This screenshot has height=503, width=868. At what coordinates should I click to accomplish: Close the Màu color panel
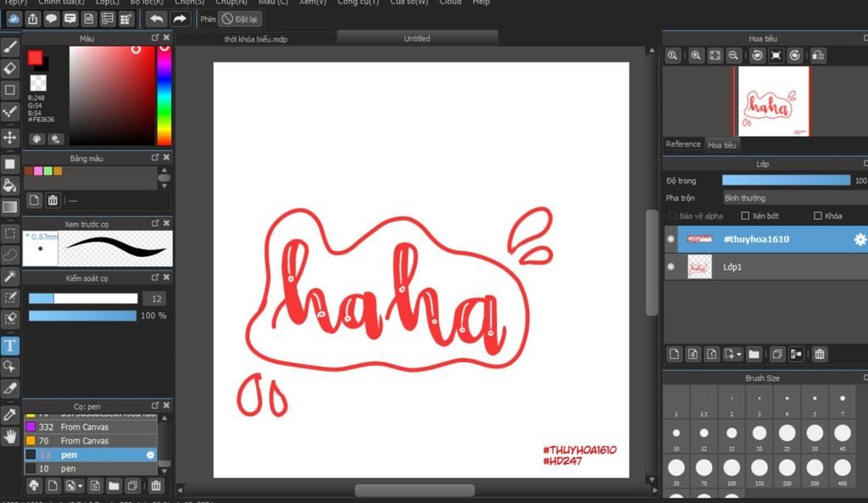click(x=167, y=37)
